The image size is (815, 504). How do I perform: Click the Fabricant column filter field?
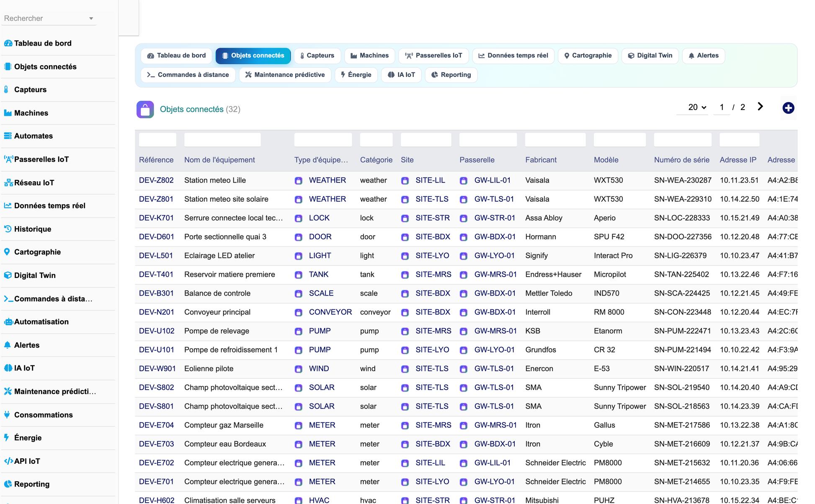[555, 140]
